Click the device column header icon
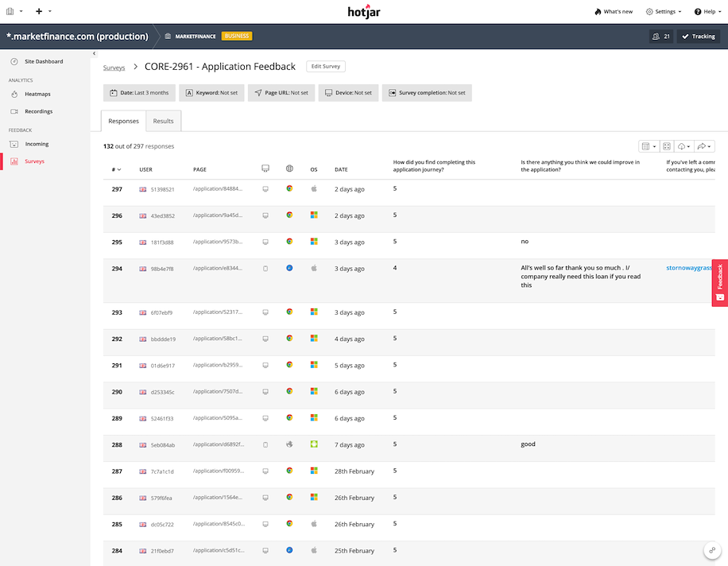Screen dimensions: 728x566 tap(265, 169)
